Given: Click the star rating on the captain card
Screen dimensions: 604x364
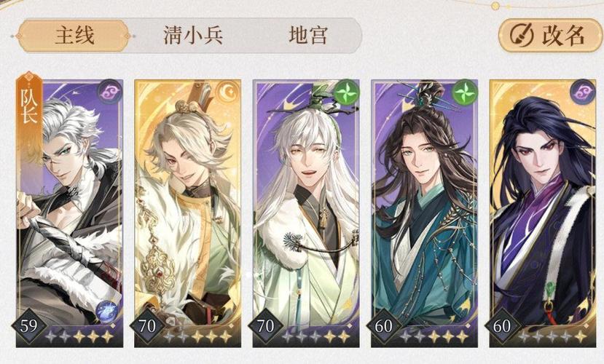Looking at the screenshot, I should [79, 336].
